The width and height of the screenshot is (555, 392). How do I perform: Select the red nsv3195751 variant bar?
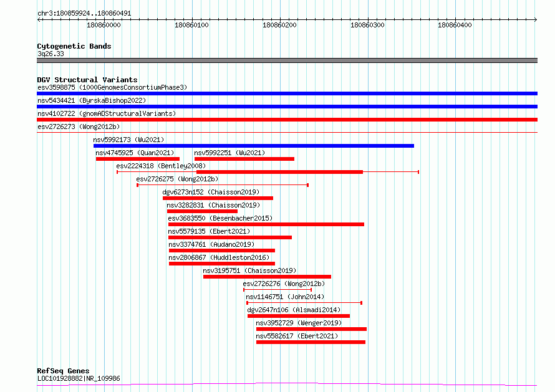[x=268, y=277]
